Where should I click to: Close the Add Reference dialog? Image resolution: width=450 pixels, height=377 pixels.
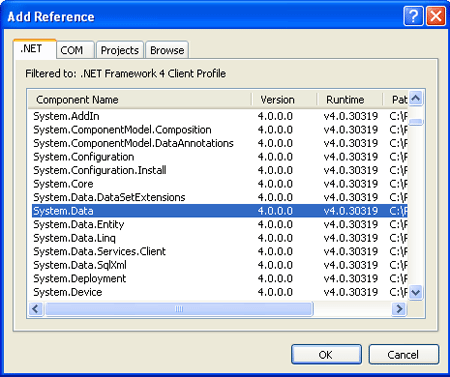tap(436, 16)
